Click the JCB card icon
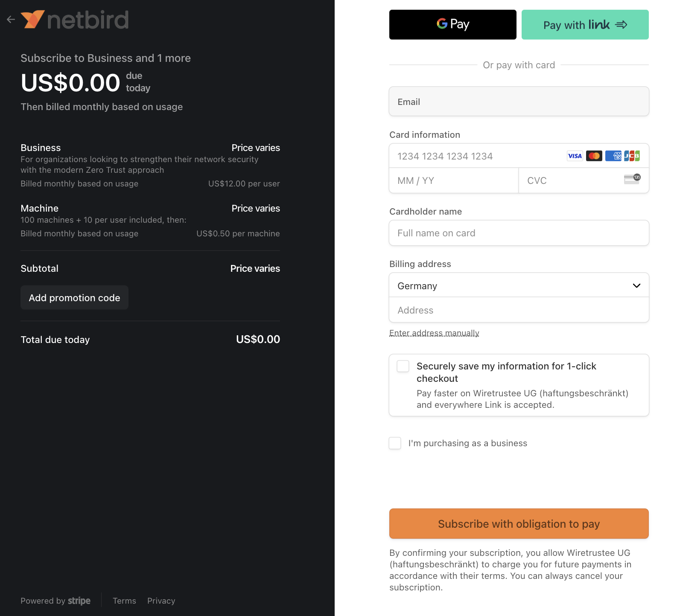Screen dimensions: 677x616 pos(632,156)
